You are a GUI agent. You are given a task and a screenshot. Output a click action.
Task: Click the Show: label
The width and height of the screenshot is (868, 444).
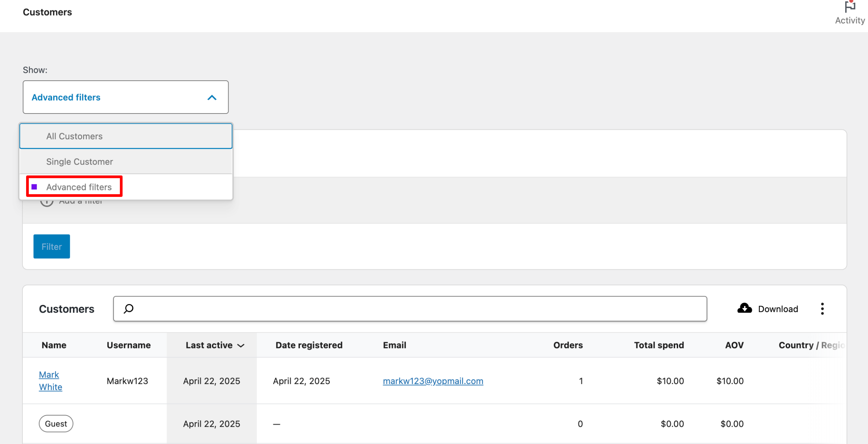pyautogui.click(x=35, y=70)
